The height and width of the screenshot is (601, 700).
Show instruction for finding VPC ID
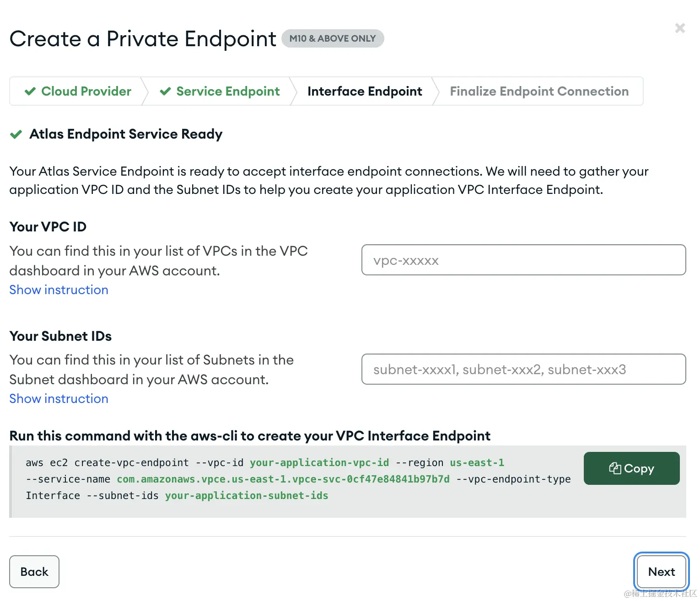tap(59, 290)
